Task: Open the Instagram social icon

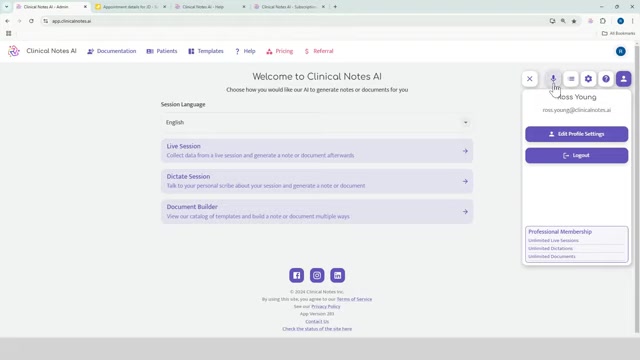Action: 317,276
